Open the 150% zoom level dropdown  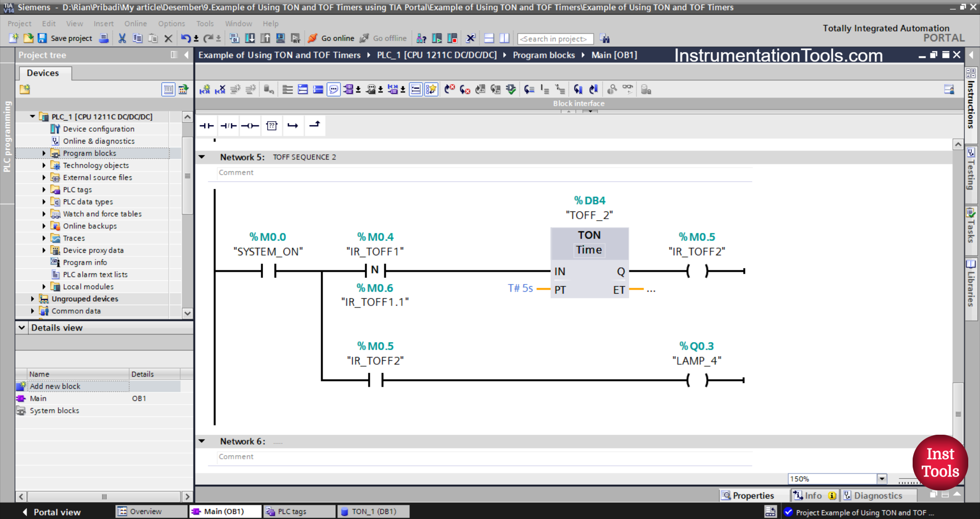(881, 479)
